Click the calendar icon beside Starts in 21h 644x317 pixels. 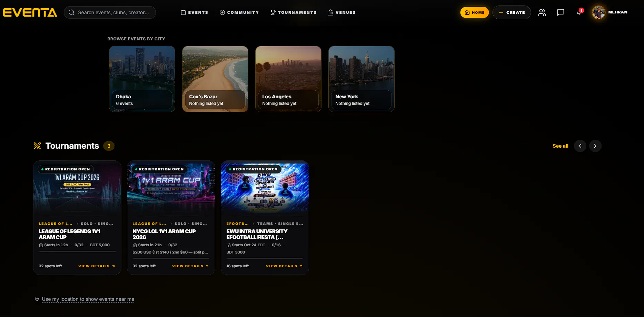(135, 245)
